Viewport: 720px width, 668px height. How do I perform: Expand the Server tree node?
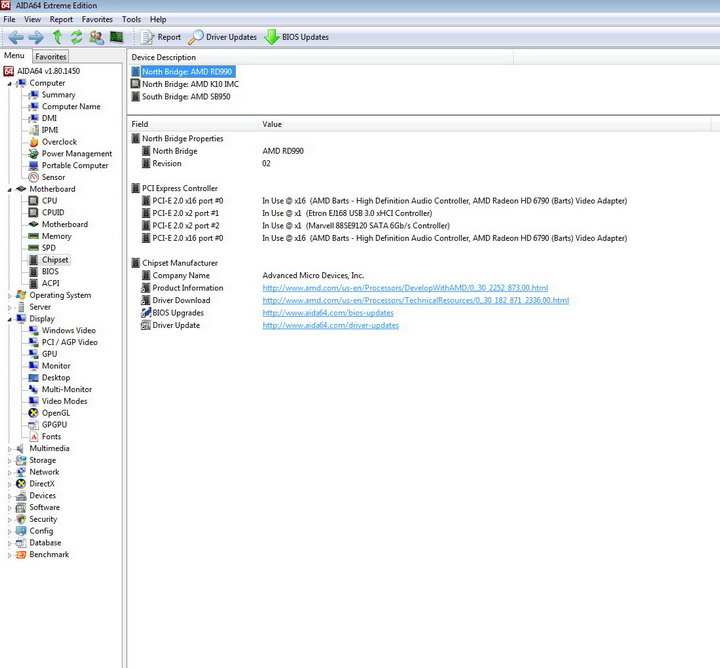pyautogui.click(x=9, y=308)
